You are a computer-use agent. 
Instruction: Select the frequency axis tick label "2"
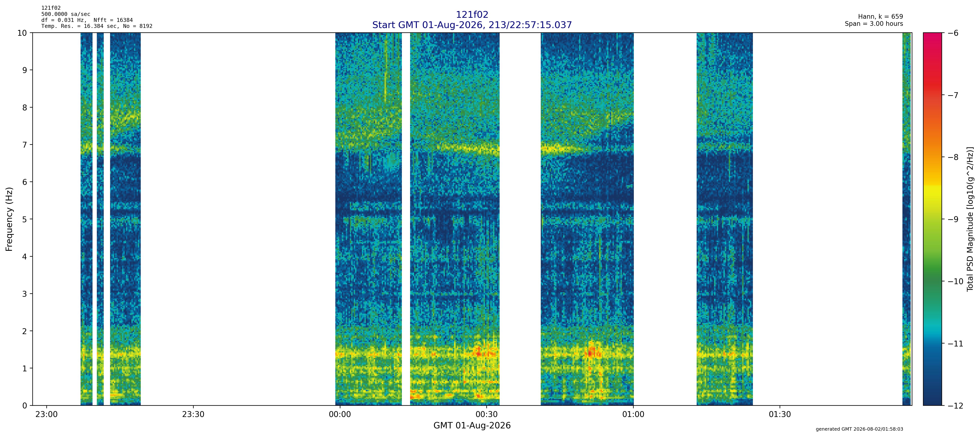pyautogui.click(x=25, y=331)
